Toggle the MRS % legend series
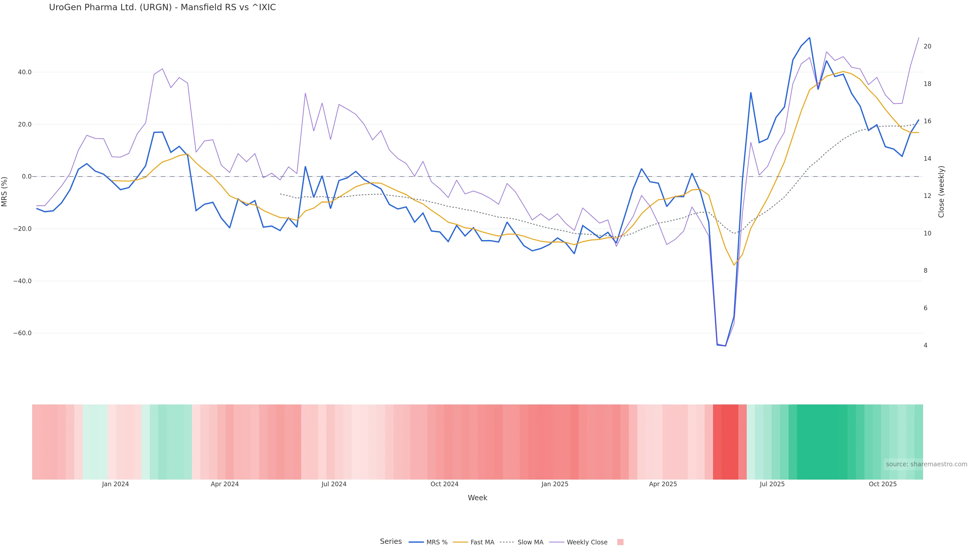The width and height of the screenshot is (980, 551). pyautogui.click(x=437, y=542)
